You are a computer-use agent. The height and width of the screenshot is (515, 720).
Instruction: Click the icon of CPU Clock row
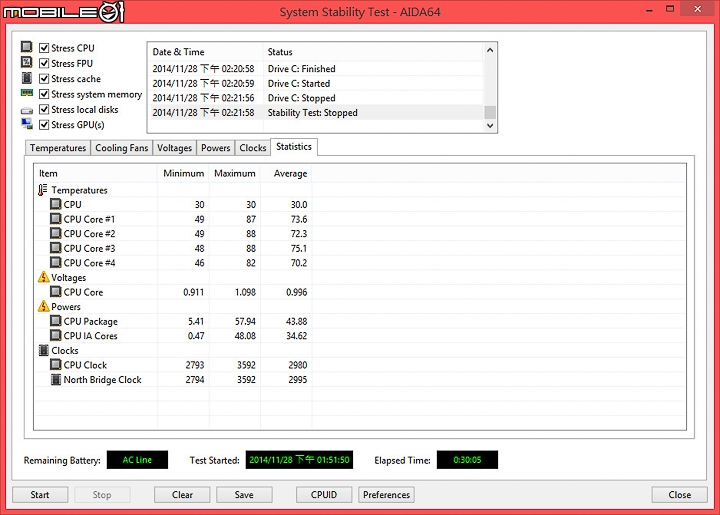tap(56, 364)
